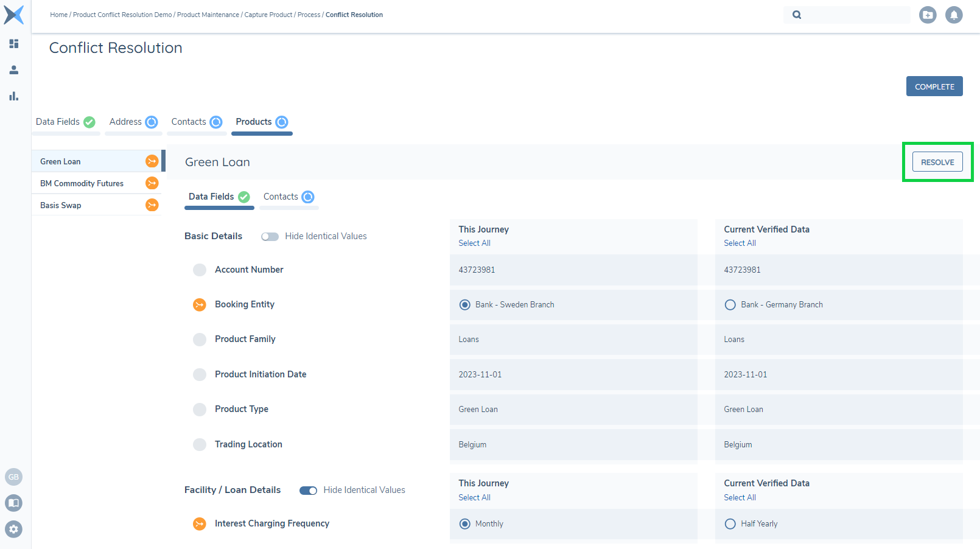Enable Hide Identical Values for Basic Details
The image size is (980, 549).
click(x=270, y=236)
